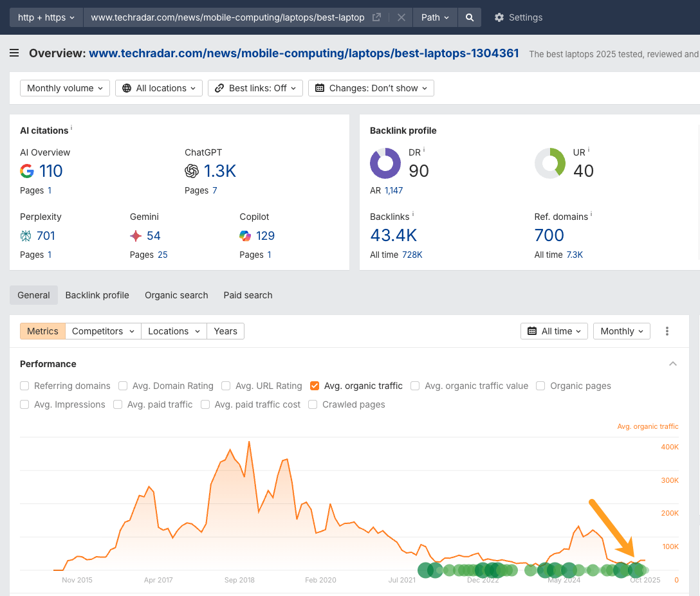Uncheck Avg. organic traffic
The image size is (700, 596).
click(314, 386)
